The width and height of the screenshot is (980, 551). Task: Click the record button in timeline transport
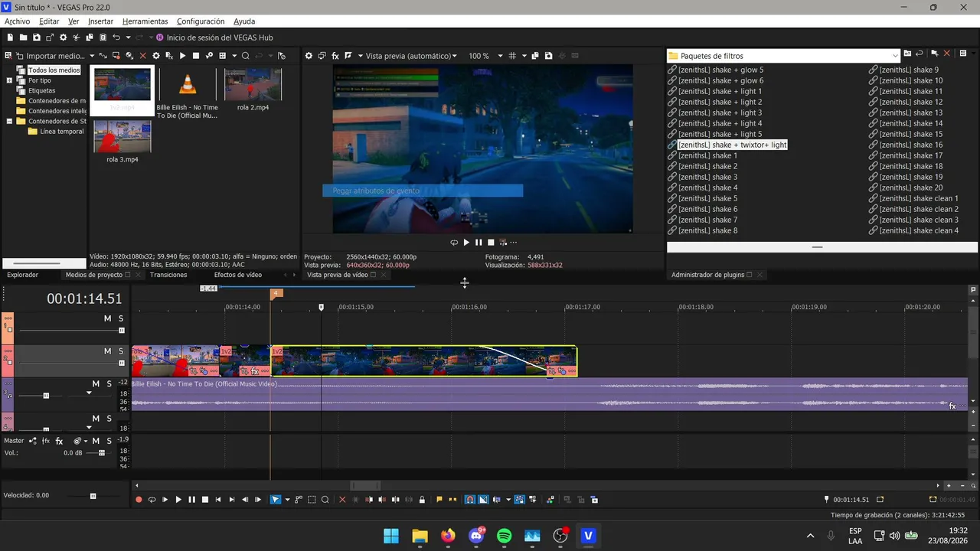[139, 500]
